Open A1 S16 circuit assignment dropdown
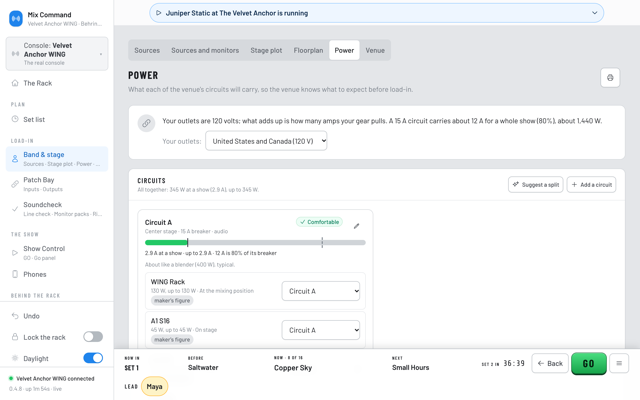The height and width of the screenshot is (400, 640). [x=321, y=330]
